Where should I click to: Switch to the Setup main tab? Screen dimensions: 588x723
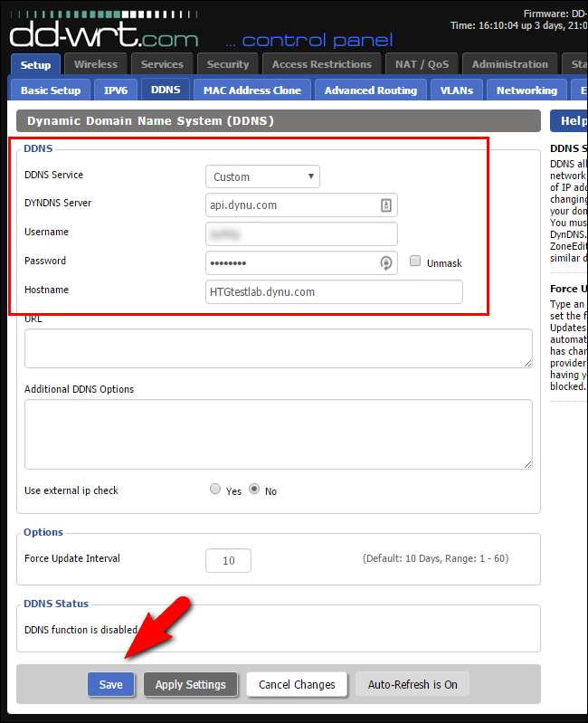[35, 64]
